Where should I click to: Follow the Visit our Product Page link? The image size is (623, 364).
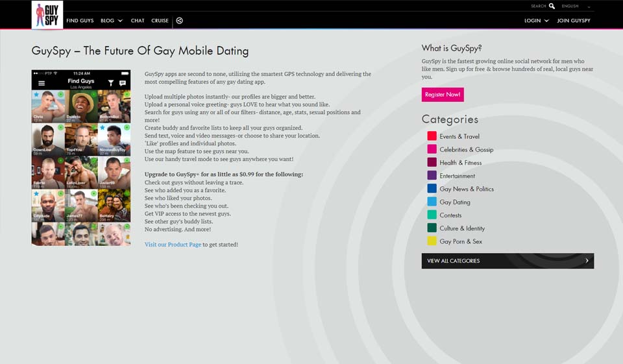tap(173, 245)
